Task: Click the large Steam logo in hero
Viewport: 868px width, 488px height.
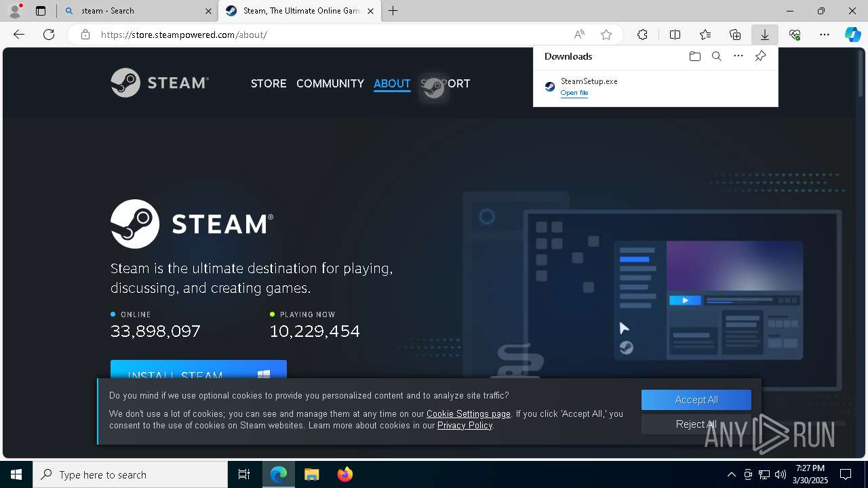Action: [x=192, y=224]
